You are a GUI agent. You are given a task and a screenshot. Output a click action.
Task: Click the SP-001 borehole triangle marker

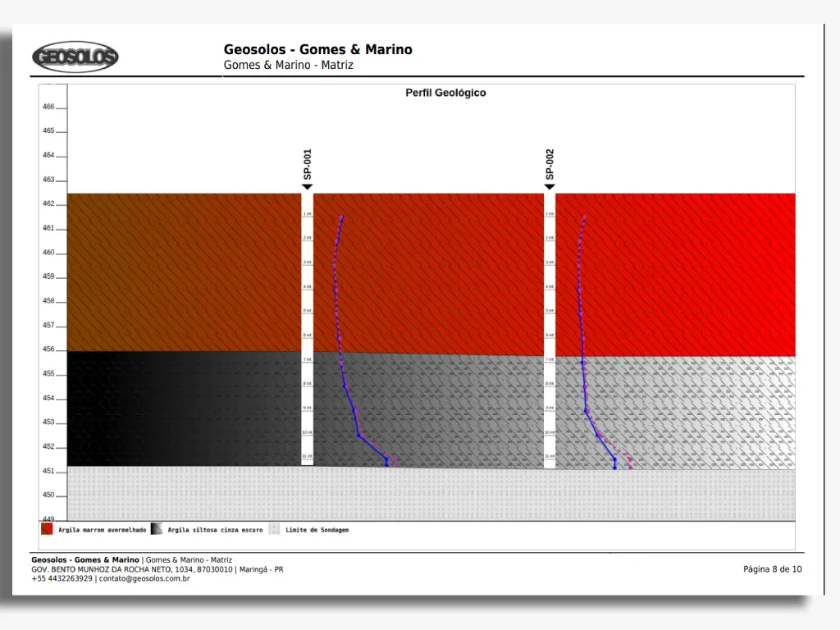click(x=308, y=187)
